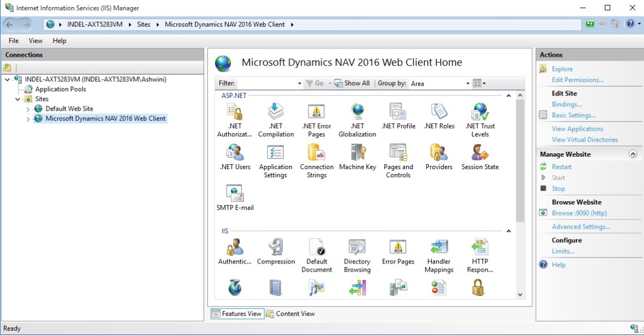Expand the Default Web Site tree node
The height and width of the screenshot is (335, 644).
click(x=28, y=109)
